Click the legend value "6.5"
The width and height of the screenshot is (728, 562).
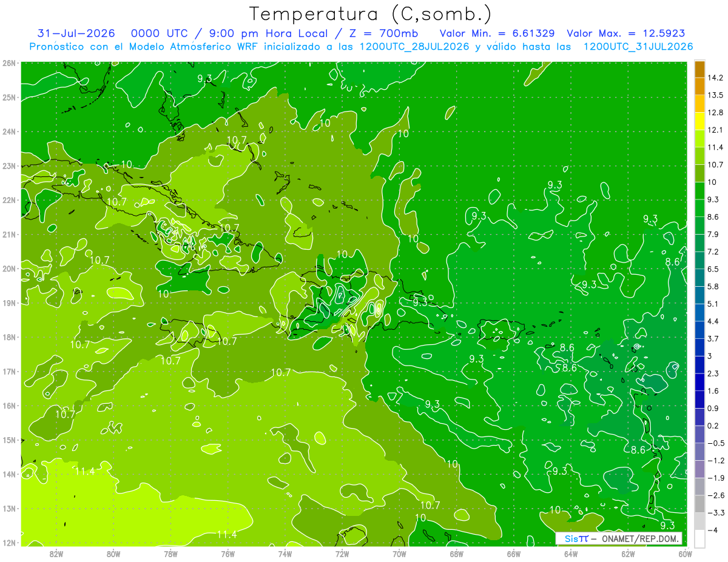point(713,269)
